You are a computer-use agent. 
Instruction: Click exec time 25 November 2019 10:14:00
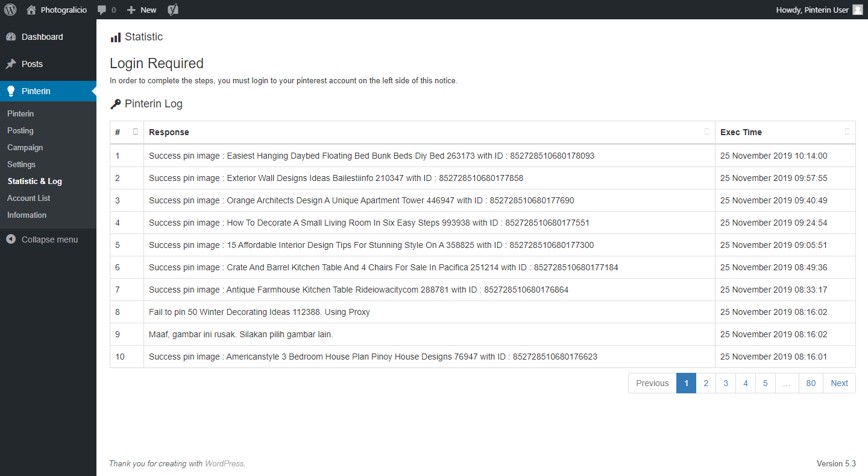774,156
